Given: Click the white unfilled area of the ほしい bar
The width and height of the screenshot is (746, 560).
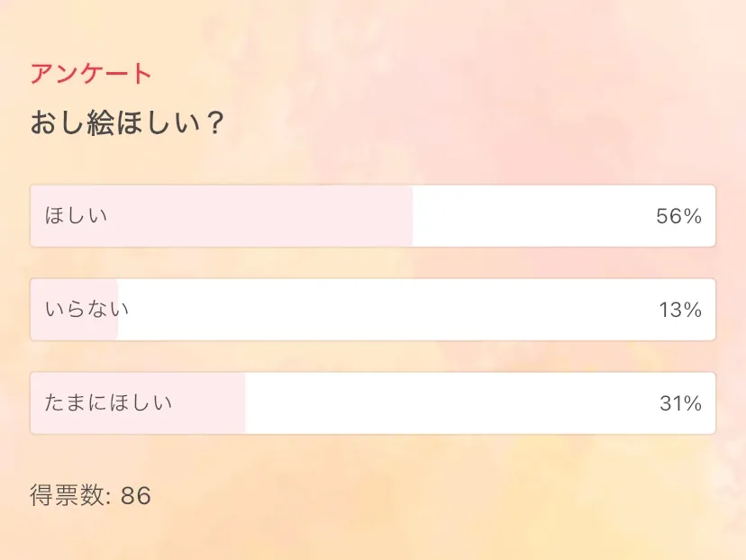Looking at the screenshot, I should pos(532,216).
